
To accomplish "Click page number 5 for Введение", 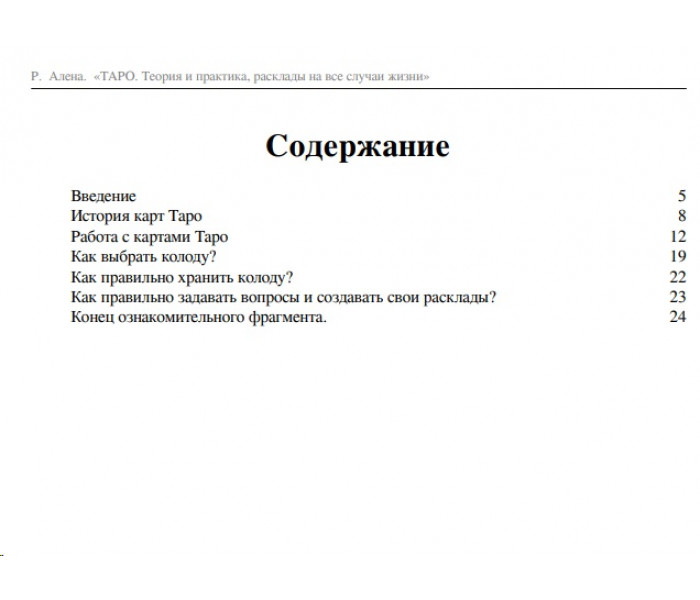I will click(x=682, y=196).
